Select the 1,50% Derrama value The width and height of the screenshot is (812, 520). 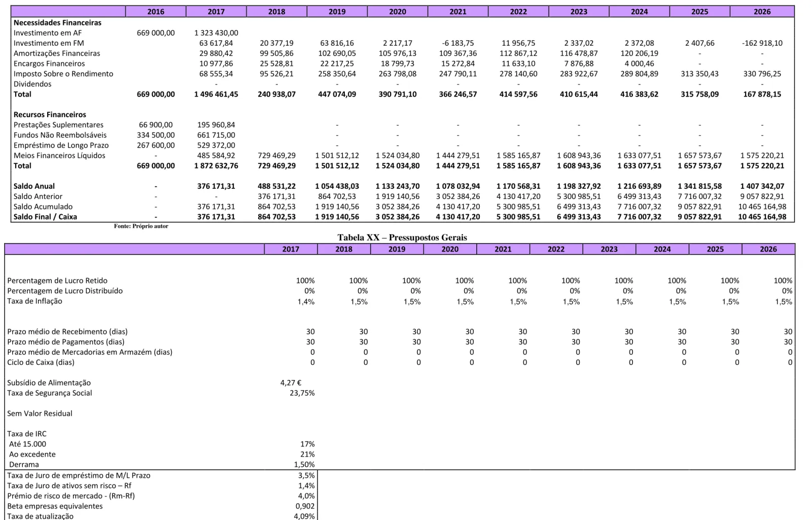point(304,464)
